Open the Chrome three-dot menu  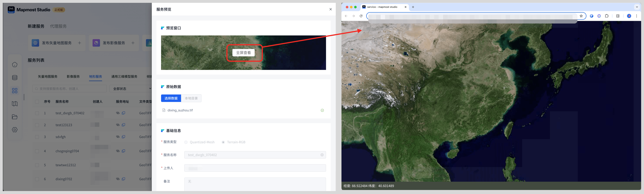[637, 16]
